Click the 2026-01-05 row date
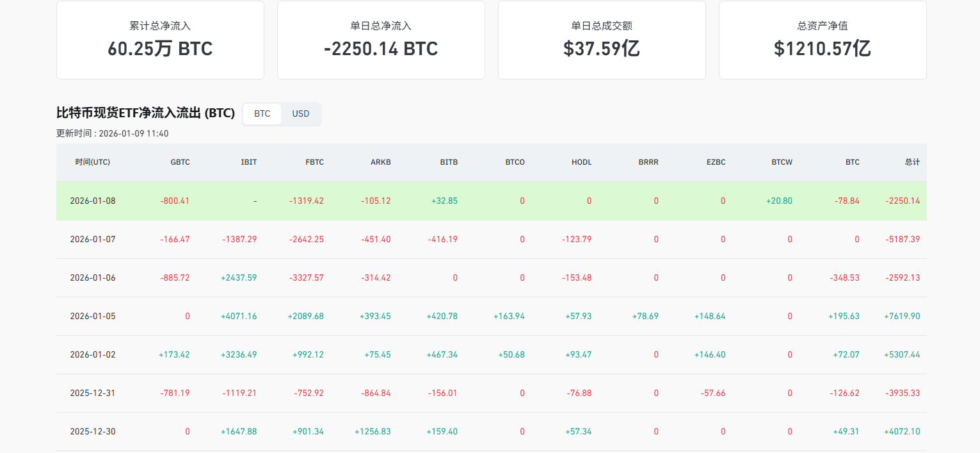Image resolution: width=980 pixels, height=453 pixels. click(93, 316)
